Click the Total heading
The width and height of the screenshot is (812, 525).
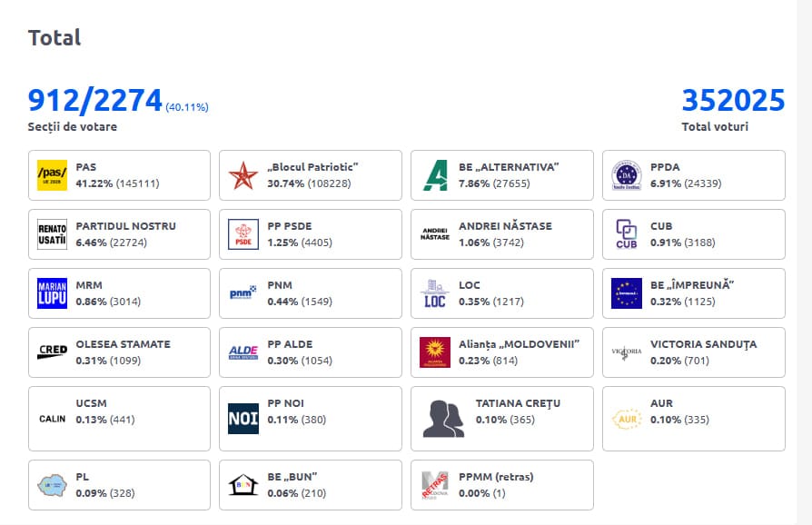coord(54,38)
